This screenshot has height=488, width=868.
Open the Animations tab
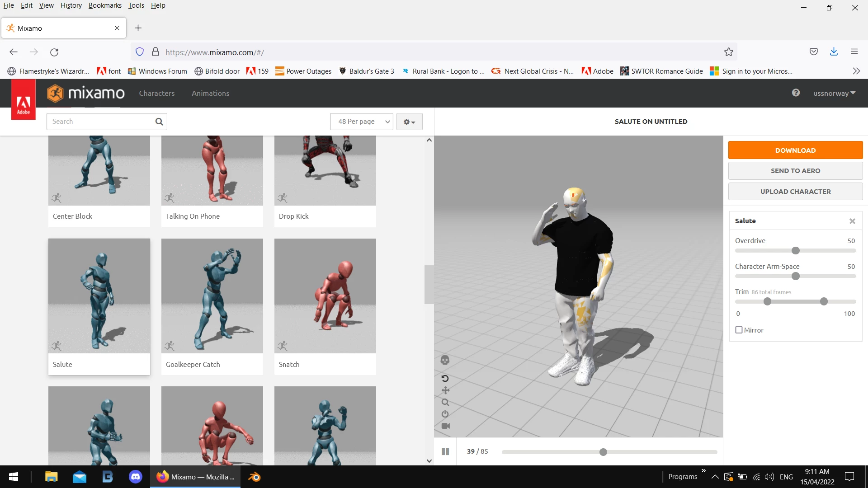click(210, 93)
